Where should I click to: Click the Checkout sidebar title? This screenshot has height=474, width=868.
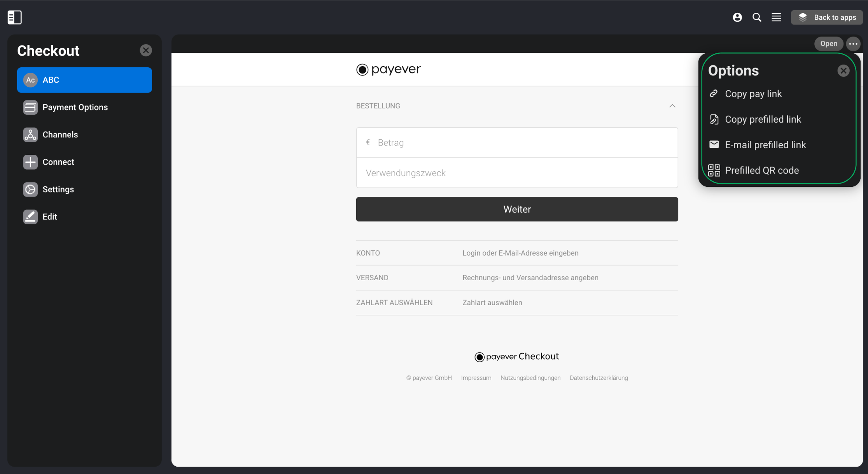tap(48, 51)
